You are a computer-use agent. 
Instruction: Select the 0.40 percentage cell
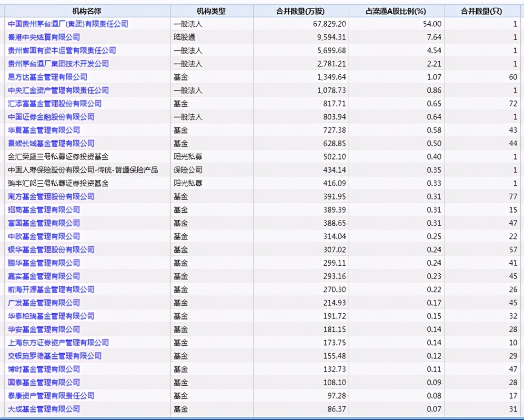coord(434,157)
